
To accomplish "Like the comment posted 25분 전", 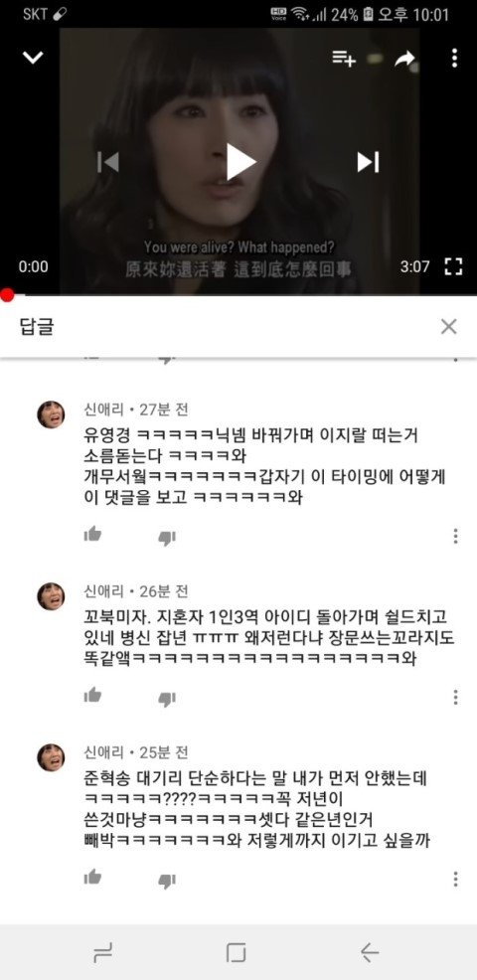I will point(92,877).
